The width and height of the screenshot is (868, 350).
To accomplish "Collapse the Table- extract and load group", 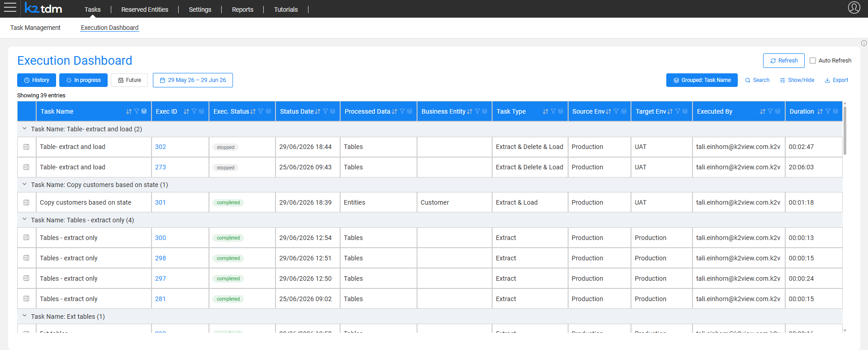I will click(24, 129).
